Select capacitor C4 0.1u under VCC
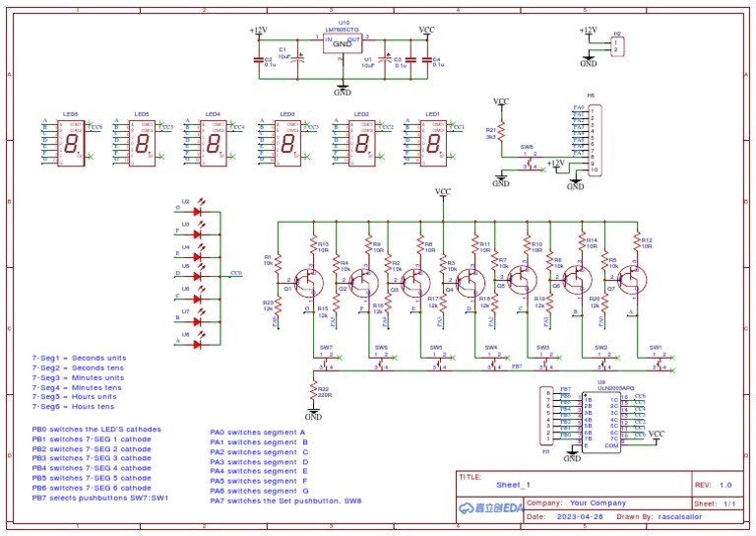Screen dimensions: 756x536 [426, 60]
